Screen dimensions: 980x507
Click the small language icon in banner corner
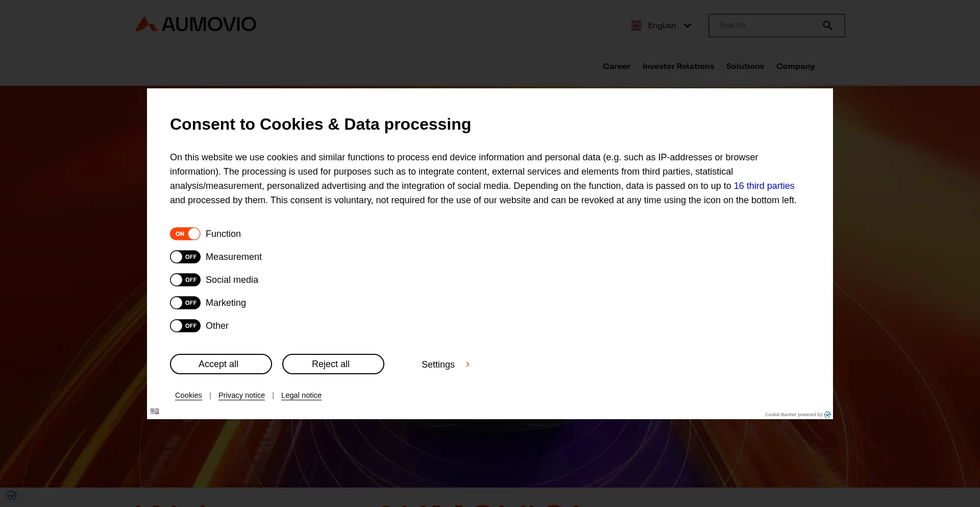coord(155,412)
